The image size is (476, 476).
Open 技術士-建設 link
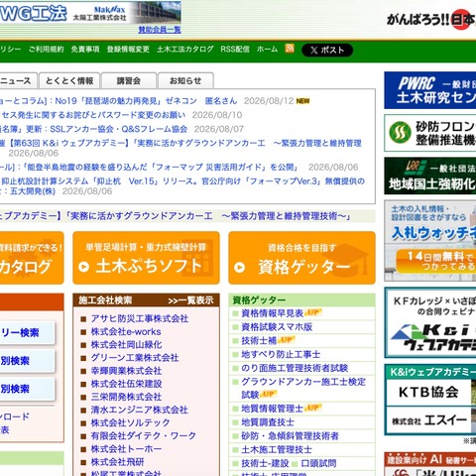[x=265, y=463]
